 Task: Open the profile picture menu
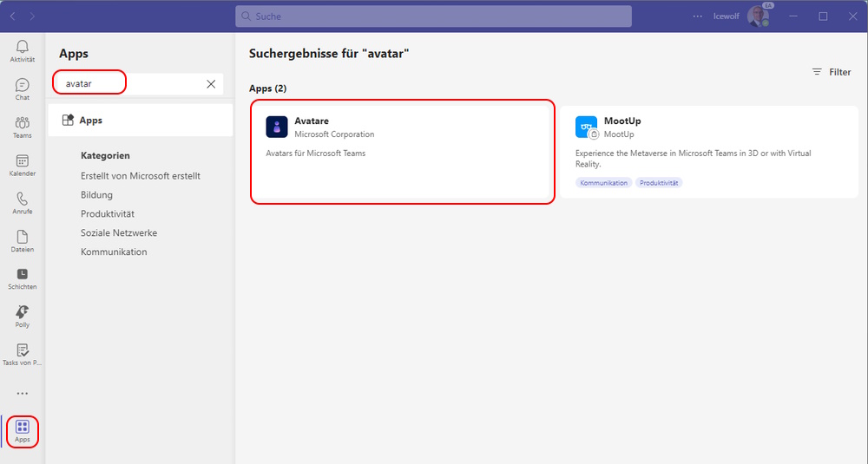point(758,16)
